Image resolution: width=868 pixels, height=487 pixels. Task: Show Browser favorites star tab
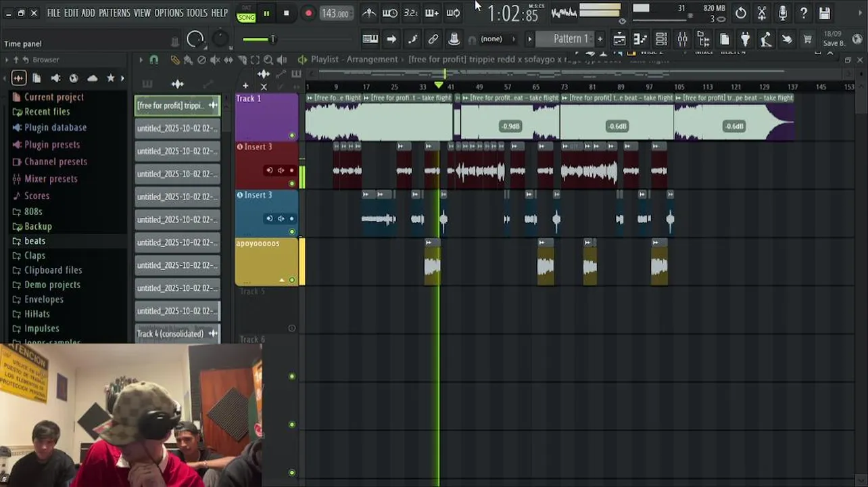[111, 78]
